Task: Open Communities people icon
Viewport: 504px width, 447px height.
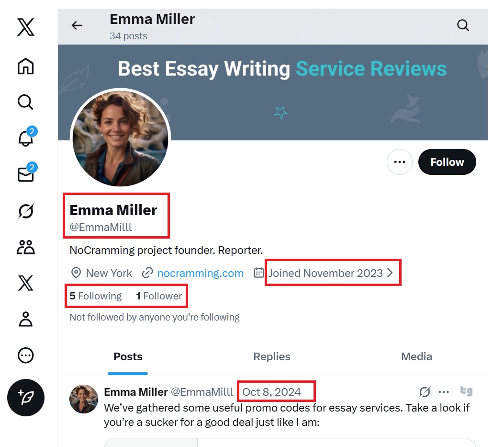Action: (26, 247)
